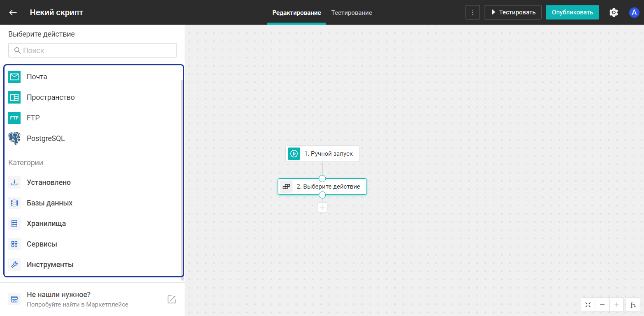Focus the Поиск search field
Screen dimensions: 644x316
pos(93,51)
